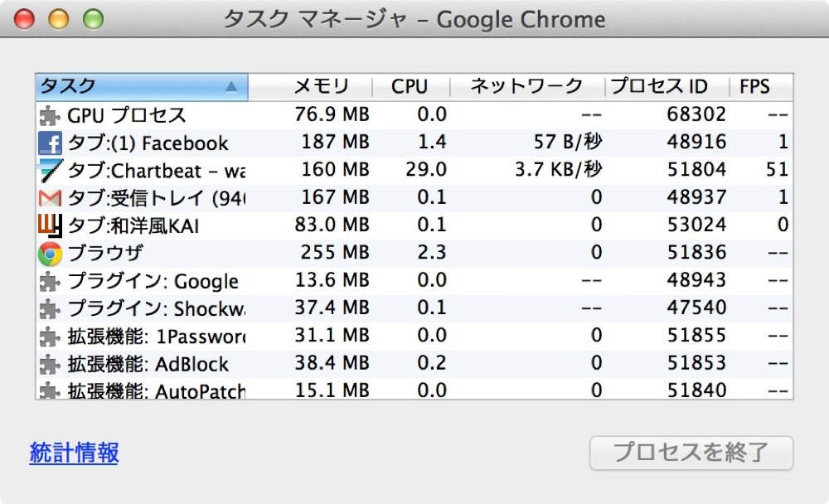Click the 160 MB memory cell

pyautogui.click(x=335, y=169)
